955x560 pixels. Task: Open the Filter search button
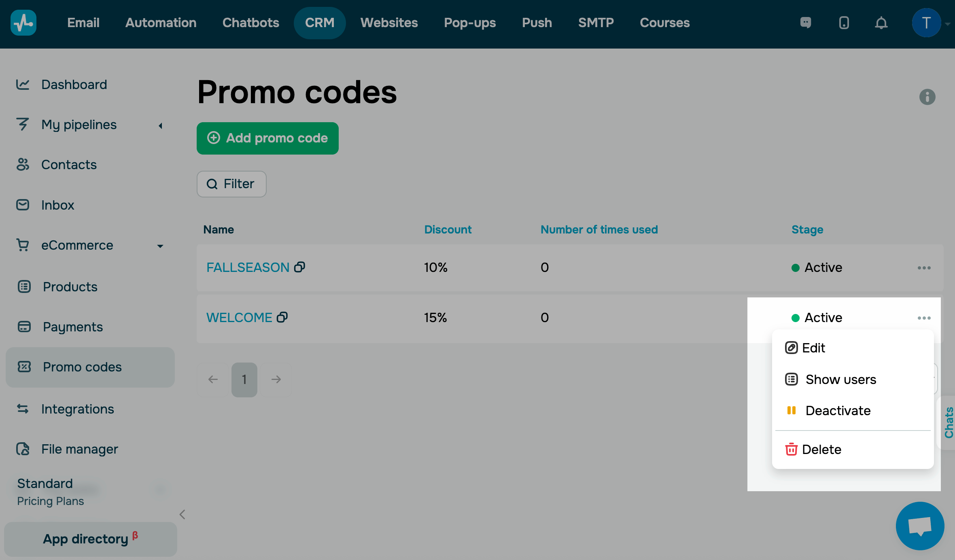coord(231,184)
